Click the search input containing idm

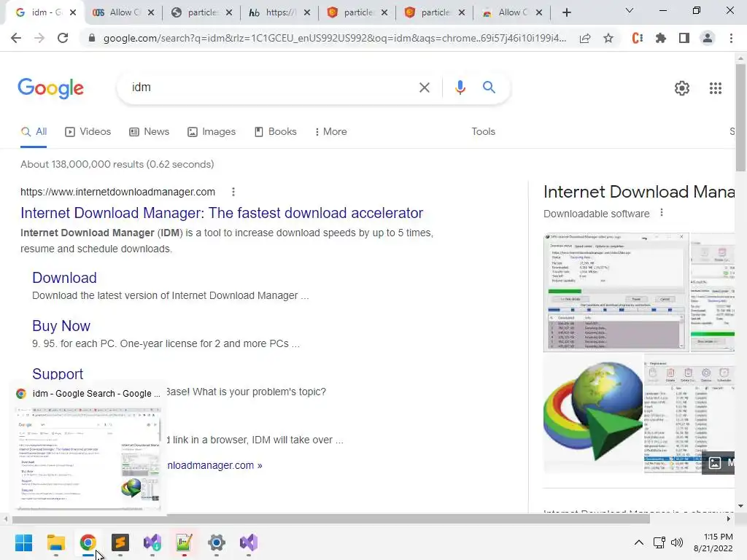click(x=271, y=87)
